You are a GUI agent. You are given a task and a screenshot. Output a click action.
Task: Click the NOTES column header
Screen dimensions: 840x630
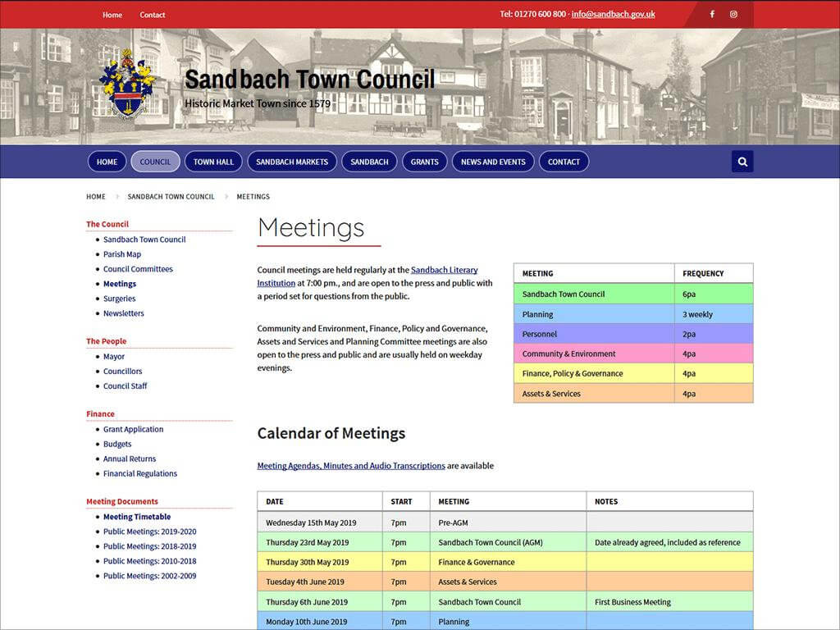(x=669, y=501)
